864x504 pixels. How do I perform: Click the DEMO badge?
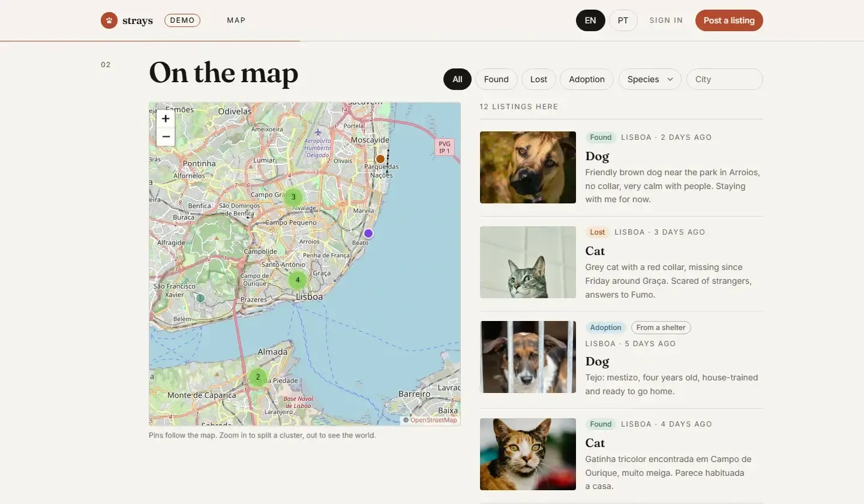(x=182, y=20)
